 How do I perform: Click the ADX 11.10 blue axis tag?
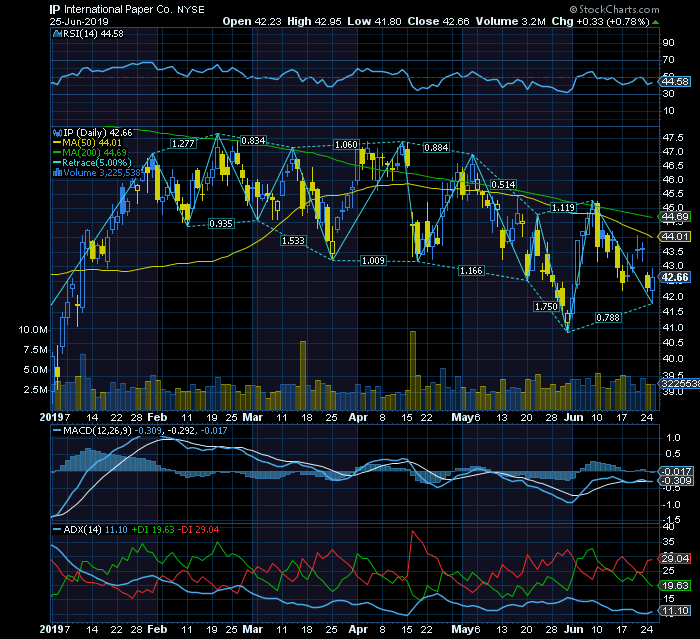[675, 611]
